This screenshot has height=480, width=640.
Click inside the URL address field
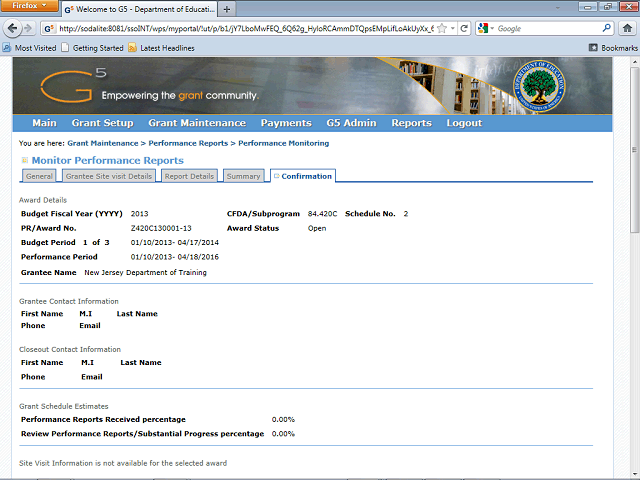[x=245, y=29]
